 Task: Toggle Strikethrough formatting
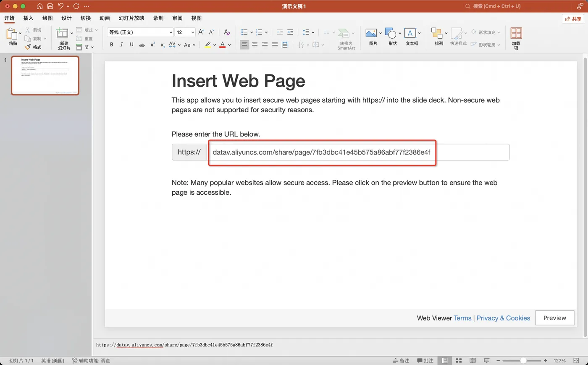142,45
